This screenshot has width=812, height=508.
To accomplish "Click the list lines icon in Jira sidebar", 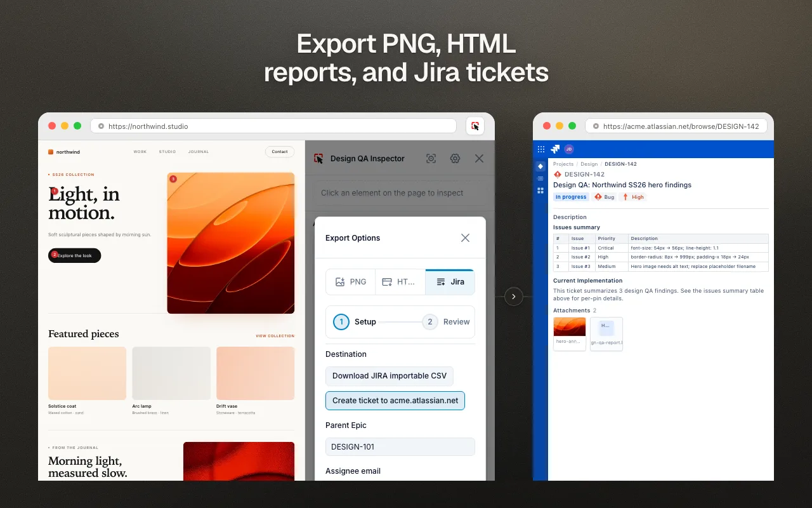I will click(540, 178).
